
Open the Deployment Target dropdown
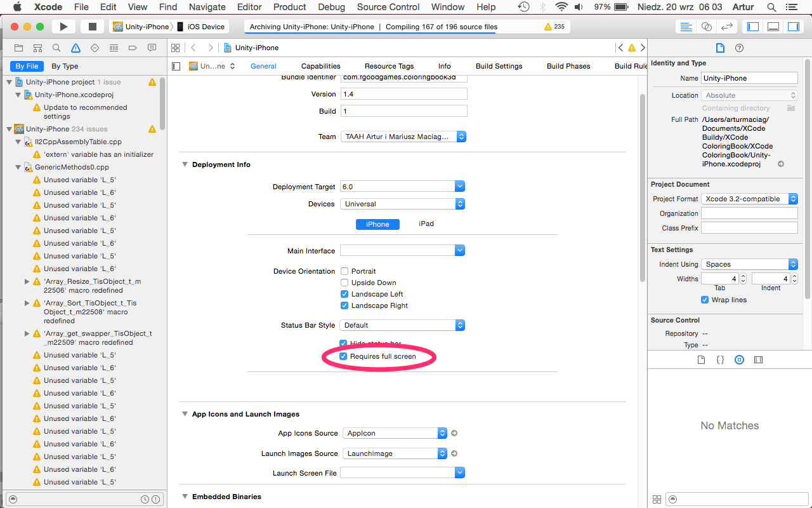pos(460,187)
